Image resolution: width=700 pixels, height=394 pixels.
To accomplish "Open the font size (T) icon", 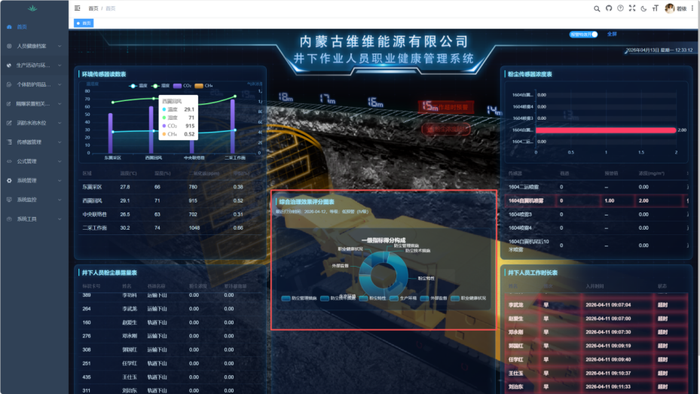I will pyautogui.click(x=655, y=8).
